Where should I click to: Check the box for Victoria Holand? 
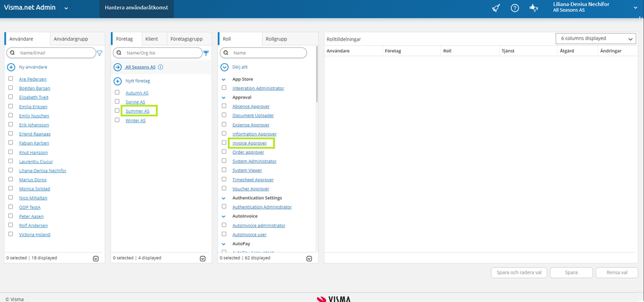[11, 234]
